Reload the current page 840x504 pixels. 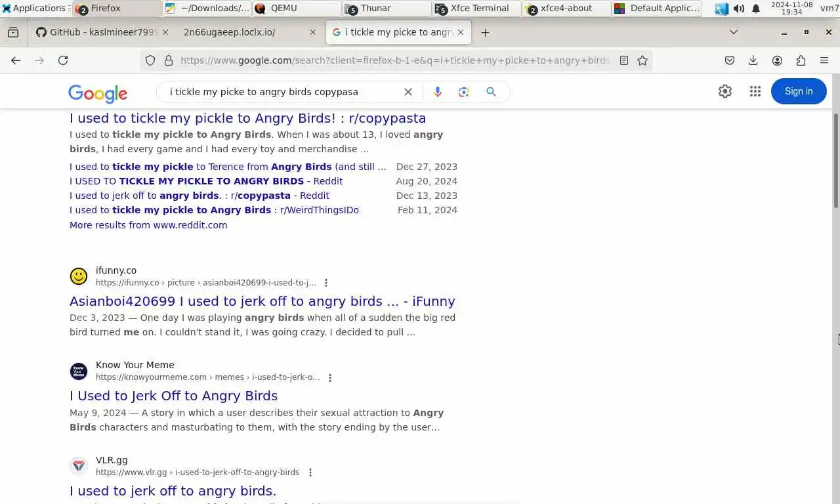tap(63, 60)
